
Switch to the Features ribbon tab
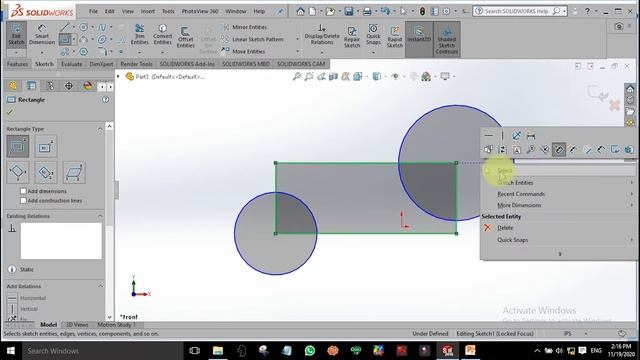tap(17, 64)
